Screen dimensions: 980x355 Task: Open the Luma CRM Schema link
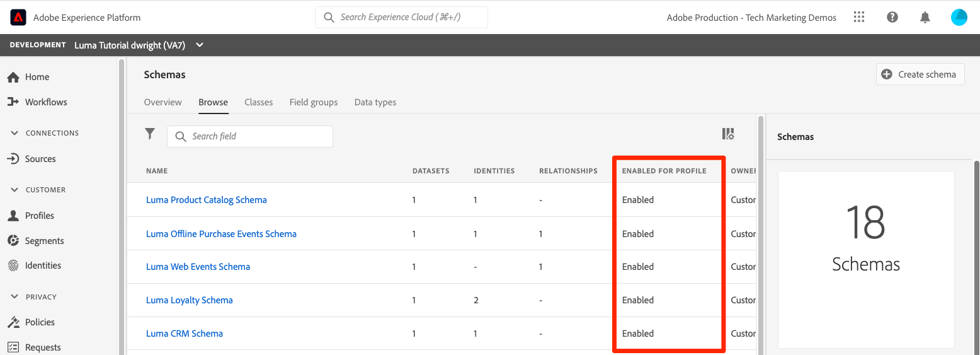tap(185, 334)
